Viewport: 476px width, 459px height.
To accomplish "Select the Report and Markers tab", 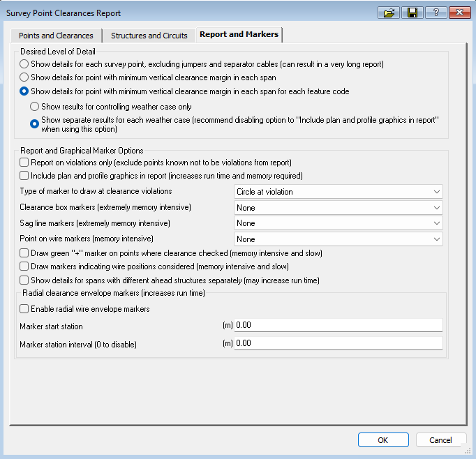I will 239,34.
